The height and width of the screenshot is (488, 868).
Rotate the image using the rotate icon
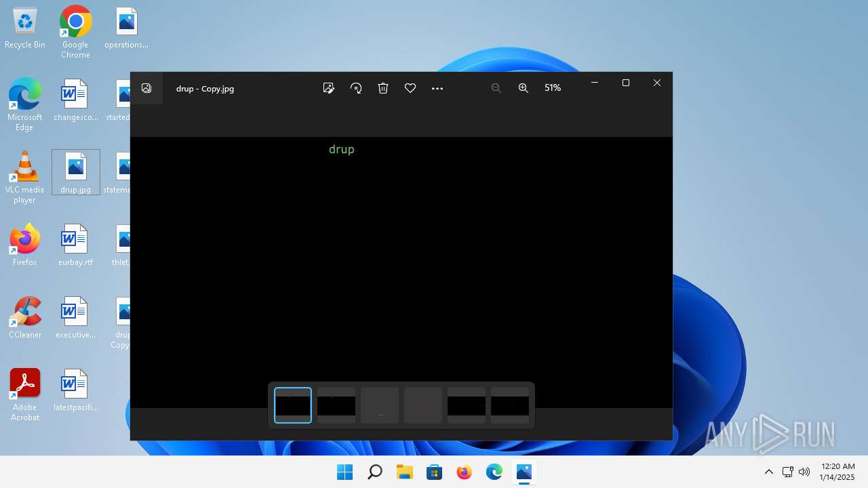pos(356,88)
